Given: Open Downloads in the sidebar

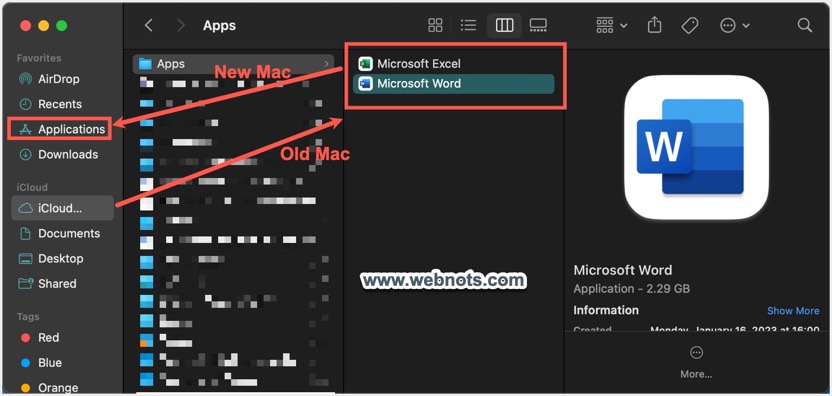Looking at the screenshot, I should [58, 154].
